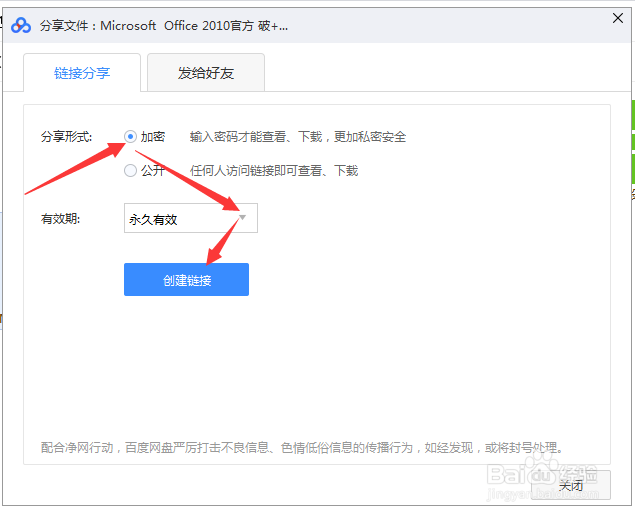The image size is (635, 517).
Task: Select the 公开 radio button
Action: pyautogui.click(x=130, y=170)
